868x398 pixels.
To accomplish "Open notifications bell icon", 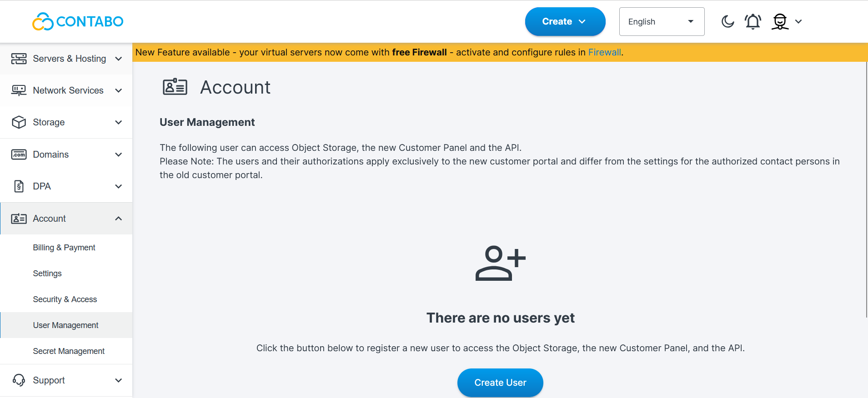I will pyautogui.click(x=753, y=21).
